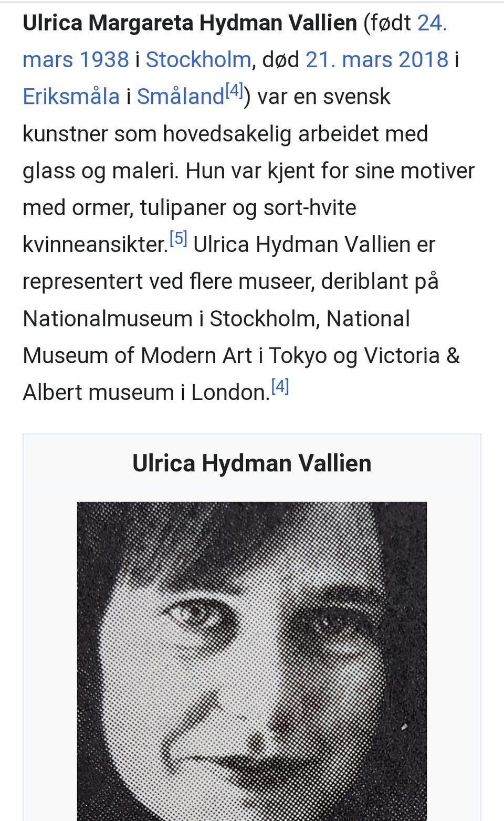Tap the word "representert" in the paragraph
This screenshot has width=504, height=821.
click(82, 282)
